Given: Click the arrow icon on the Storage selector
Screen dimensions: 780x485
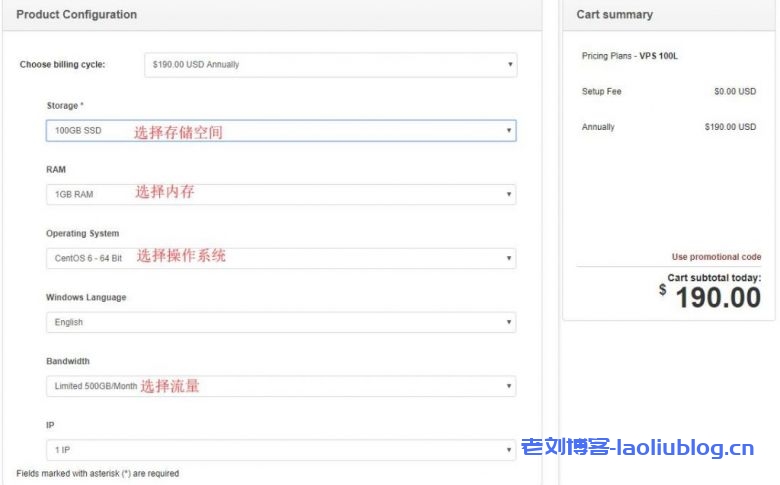Looking at the screenshot, I should (508, 130).
